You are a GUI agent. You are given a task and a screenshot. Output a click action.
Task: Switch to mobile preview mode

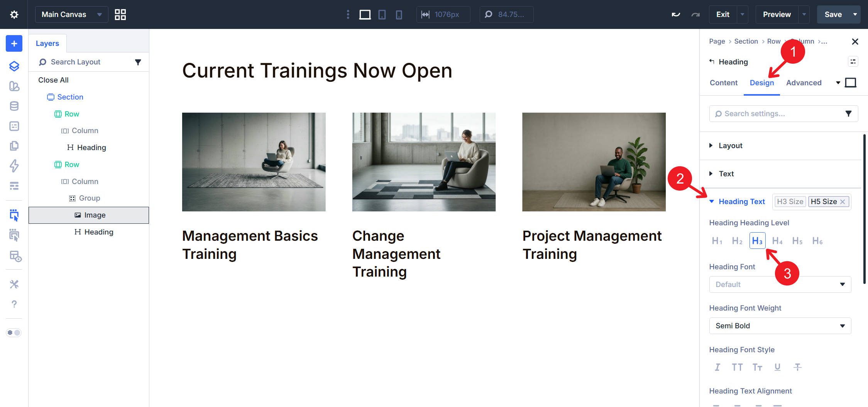coord(399,14)
